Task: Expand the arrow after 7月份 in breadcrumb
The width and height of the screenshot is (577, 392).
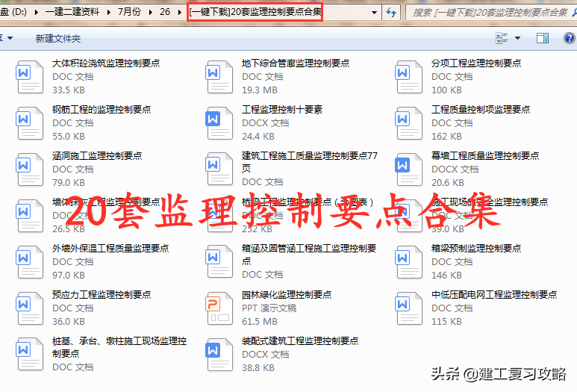Action: pyautogui.click(x=152, y=13)
